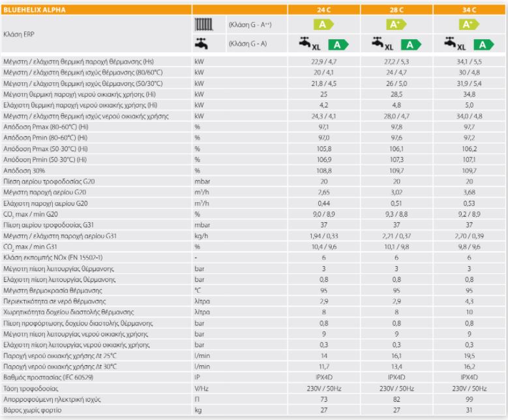This screenshot has height=420, width=508.
Task: Click 230V / 50Hz in the 34 C column
Action: coord(469,388)
